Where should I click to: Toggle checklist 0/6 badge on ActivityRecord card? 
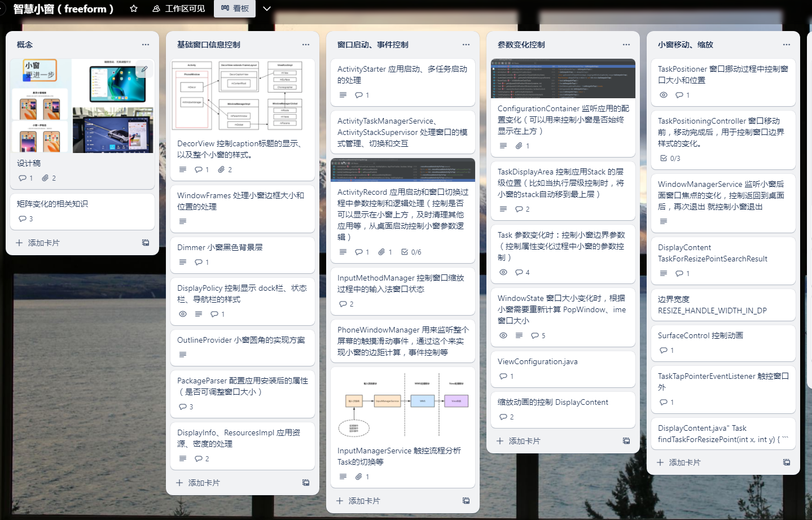(411, 252)
